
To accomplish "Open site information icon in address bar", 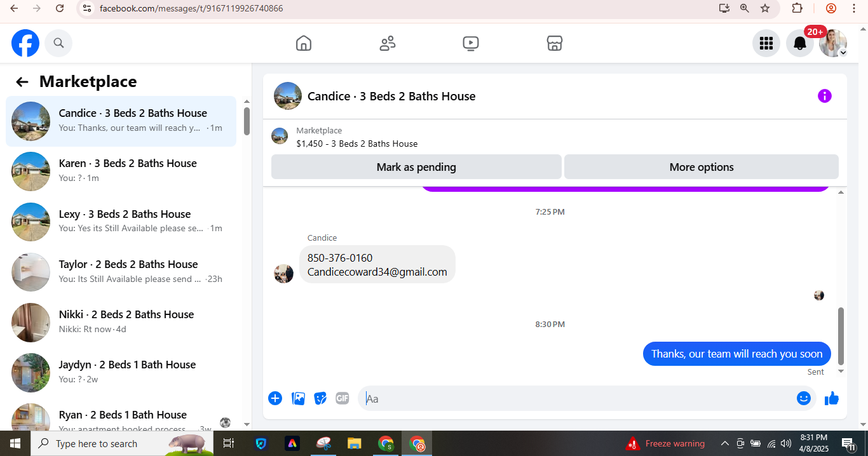I will (x=88, y=8).
